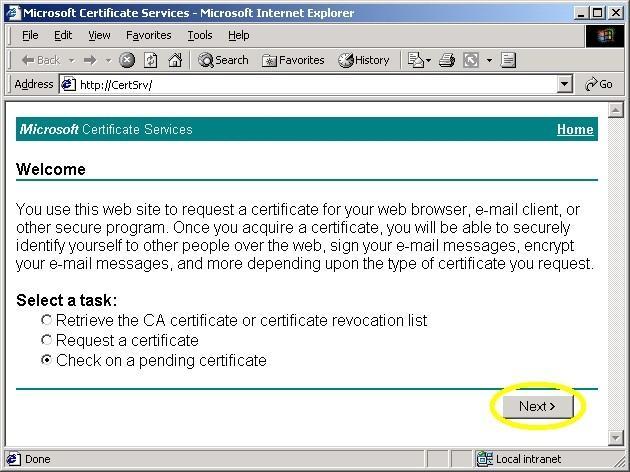Click the page icon in address bar
The image size is (630, 472).
69,84
